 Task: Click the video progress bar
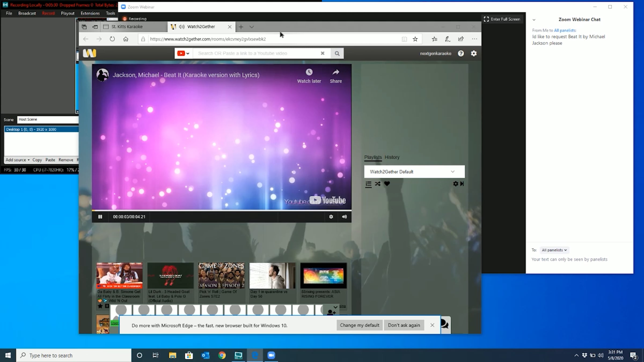pos(221,210)
